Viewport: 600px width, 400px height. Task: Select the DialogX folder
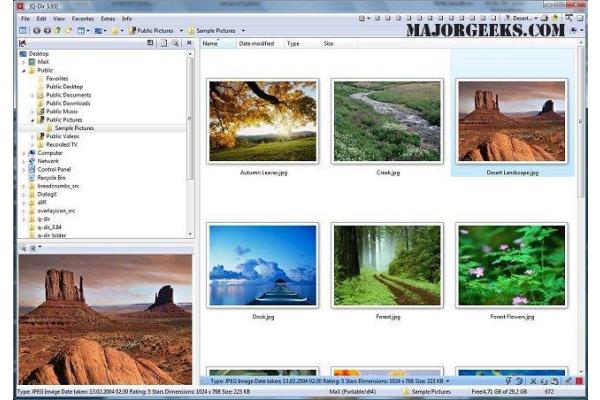point(47,194)
